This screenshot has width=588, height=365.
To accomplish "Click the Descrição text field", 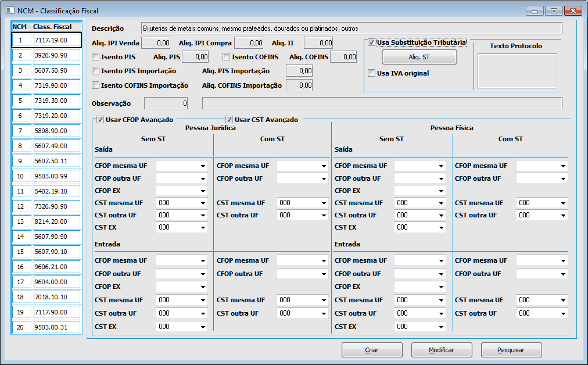I will (352, 28).
